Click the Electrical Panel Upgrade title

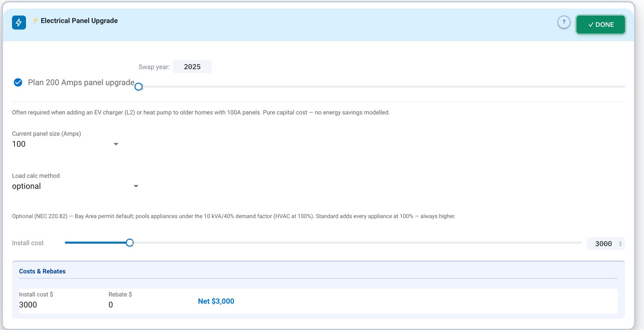coord(79,21)
